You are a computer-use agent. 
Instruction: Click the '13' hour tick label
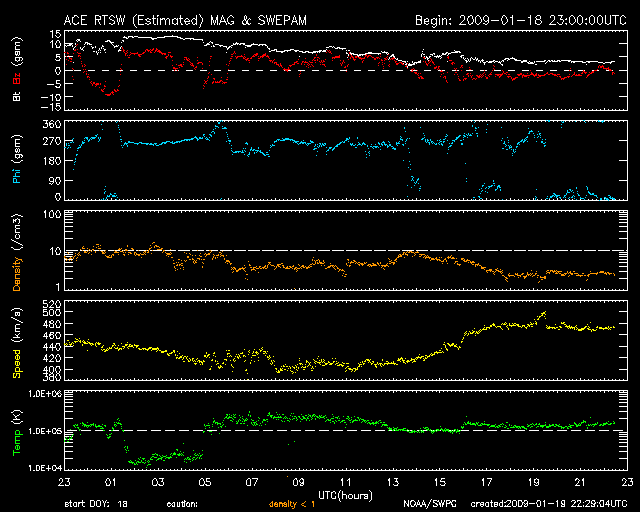pyautogui.click(x=393, y=482)
